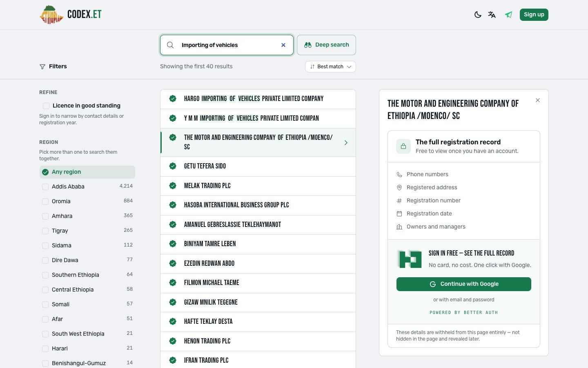This screenshot has width=588, height=368.
Task: Click the CODEX.ET logo
Action: (x=71, y=15)
